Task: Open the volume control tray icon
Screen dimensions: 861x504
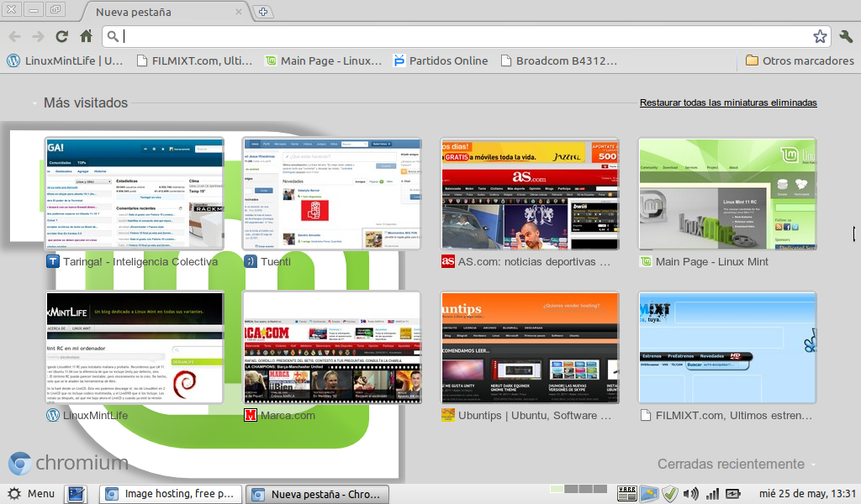Action: click(x=691, y=494)
